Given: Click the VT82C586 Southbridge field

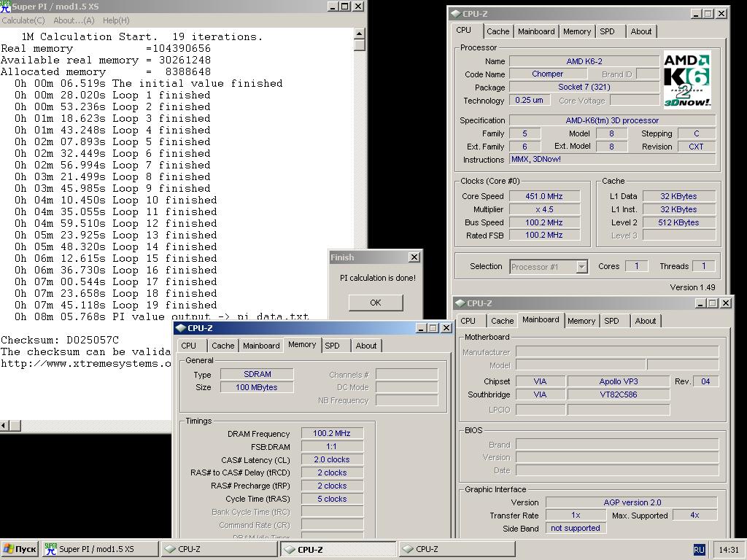Looking at the screenshot, I should 619,394.
